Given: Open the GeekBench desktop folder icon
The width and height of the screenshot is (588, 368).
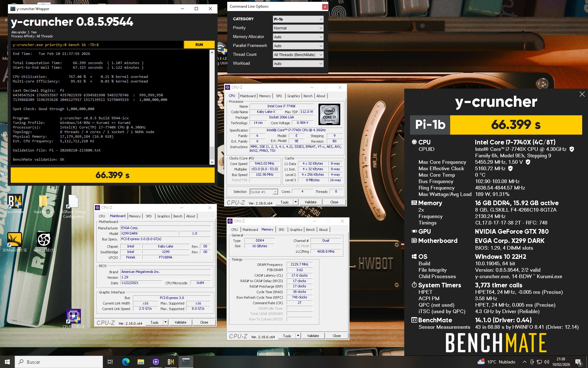Looking at the screenshot, I should click(44, 202).
